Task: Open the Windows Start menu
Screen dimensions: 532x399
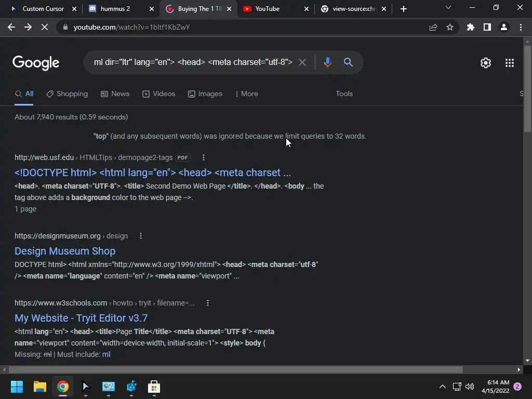Action: 17,387
